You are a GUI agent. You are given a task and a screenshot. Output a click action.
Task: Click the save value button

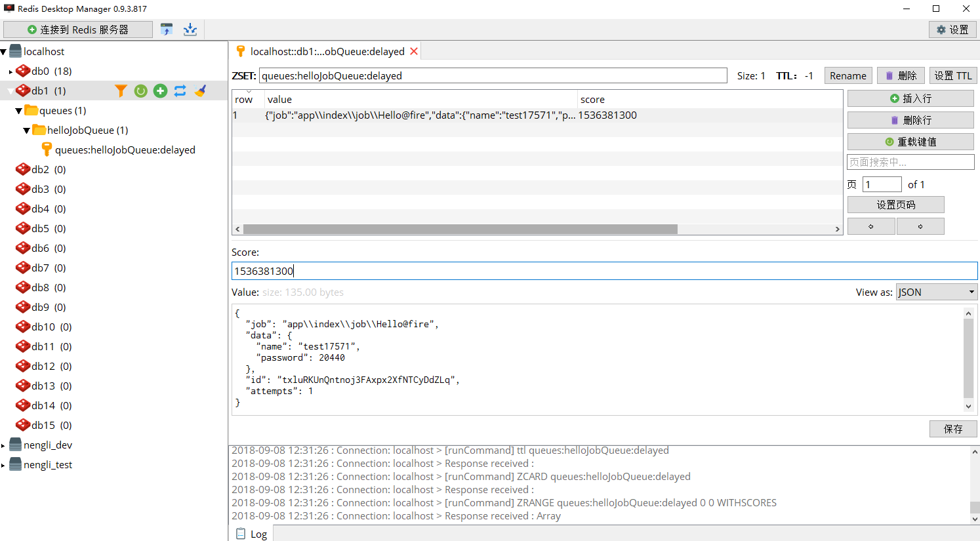[953, 429]
